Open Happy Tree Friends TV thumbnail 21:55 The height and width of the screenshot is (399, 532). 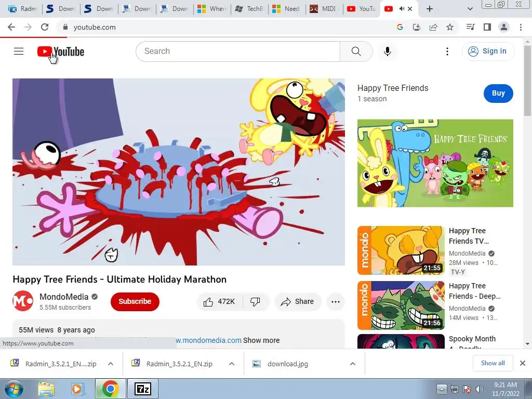(x=401, y=250)
